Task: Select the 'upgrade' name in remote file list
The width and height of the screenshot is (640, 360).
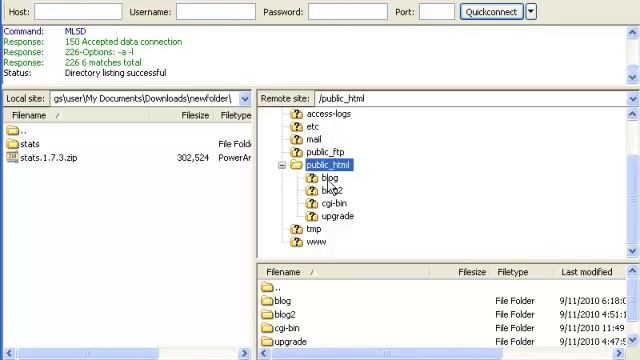Action: [291, 342]
